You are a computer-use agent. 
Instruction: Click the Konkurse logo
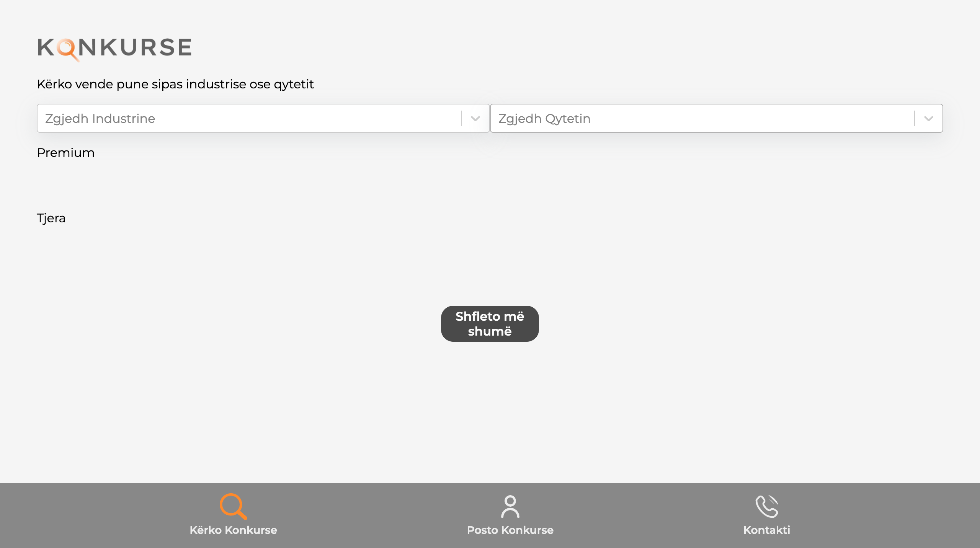[114, 48]
